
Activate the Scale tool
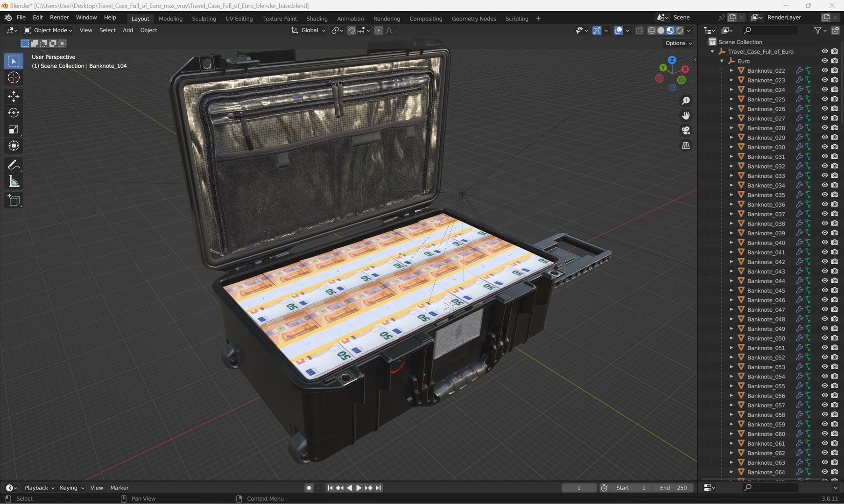14,129
